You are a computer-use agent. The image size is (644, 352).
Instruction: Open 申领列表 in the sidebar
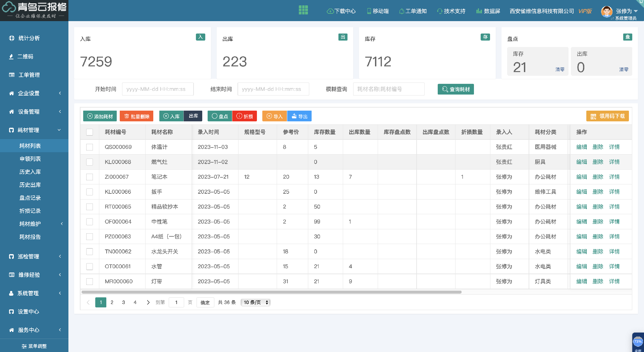coord(30,159)
